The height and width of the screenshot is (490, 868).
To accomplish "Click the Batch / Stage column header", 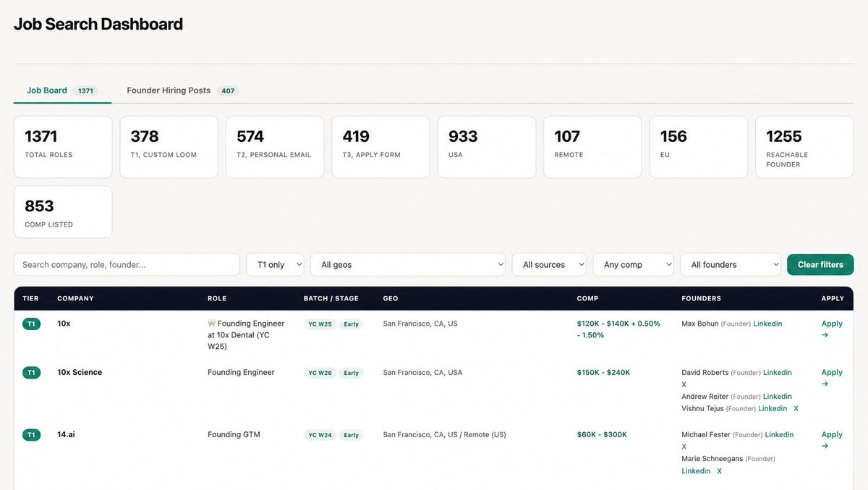I will [x=331, y=298].
